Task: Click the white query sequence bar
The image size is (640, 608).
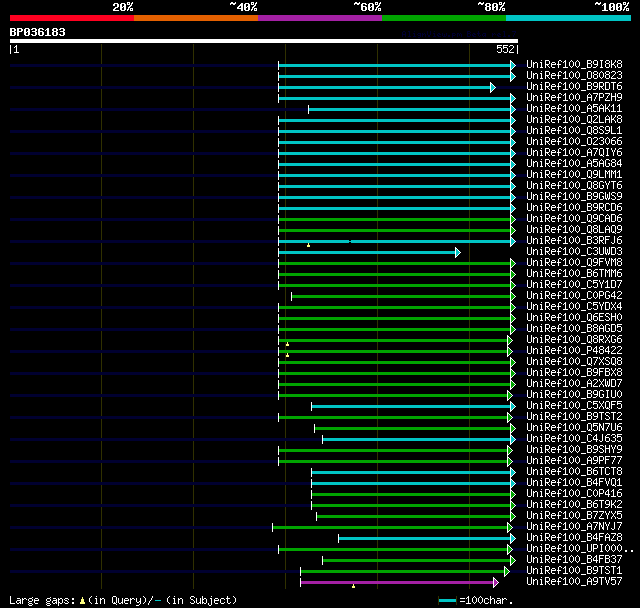Action: click(264, 41)
